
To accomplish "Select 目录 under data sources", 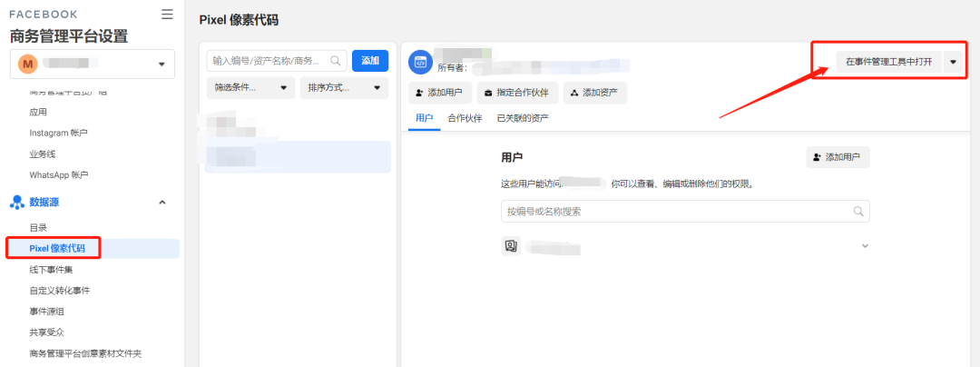I will pos(38,228).
